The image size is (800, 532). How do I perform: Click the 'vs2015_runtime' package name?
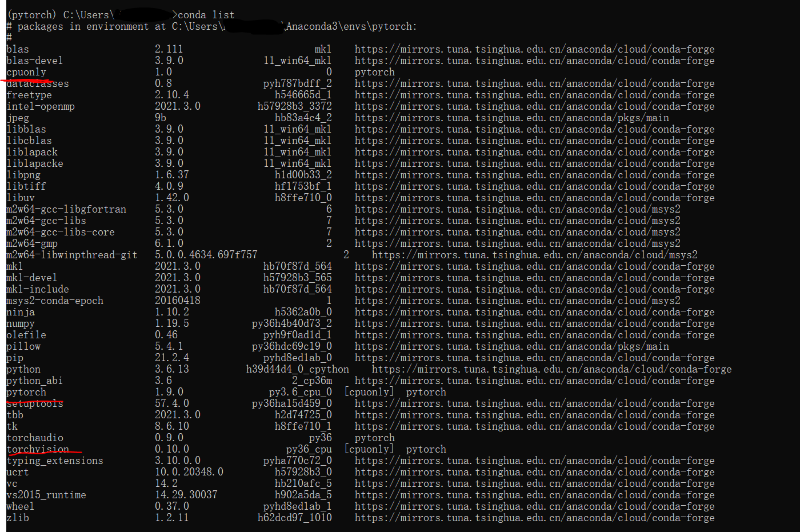tap(46, 495)
